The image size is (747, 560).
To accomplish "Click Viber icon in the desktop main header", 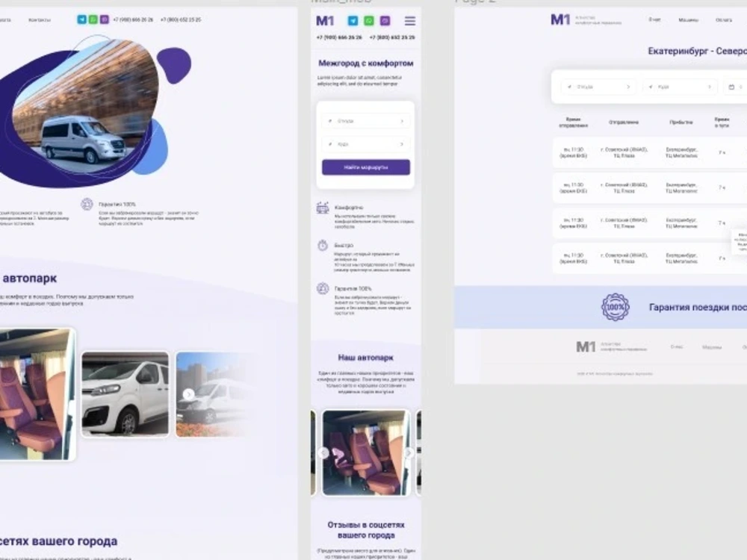I will click(x=105, y=19).
